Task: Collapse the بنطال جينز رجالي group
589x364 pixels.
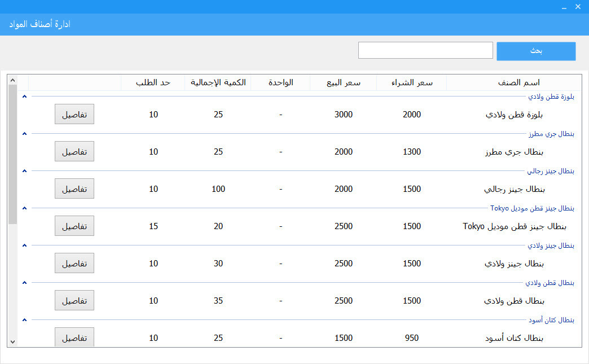Action: (x=24, y=170)
